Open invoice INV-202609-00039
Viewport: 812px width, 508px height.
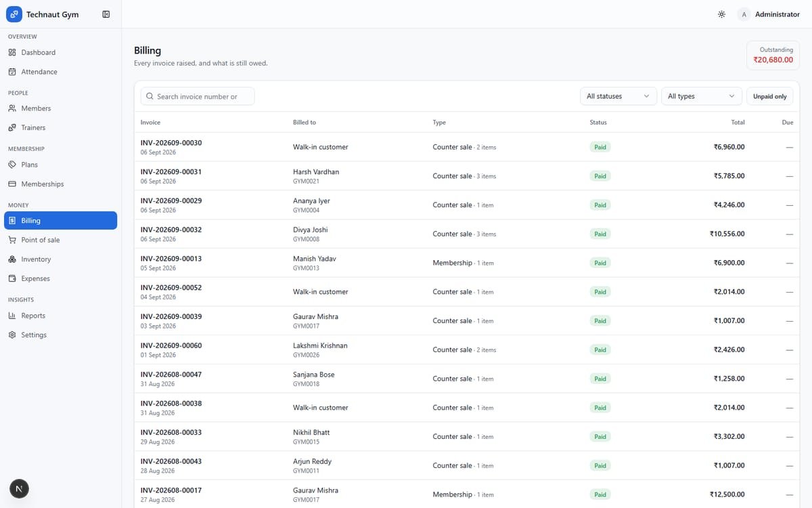[x=171, y=317]
